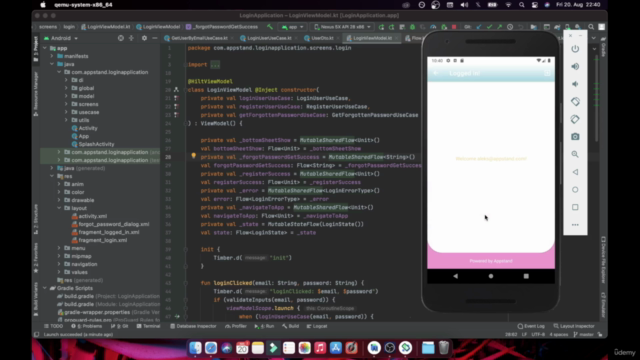Click the red Stop button in toolbar
The width and height of the screenshot is (640, 360).
coord(454,27)
